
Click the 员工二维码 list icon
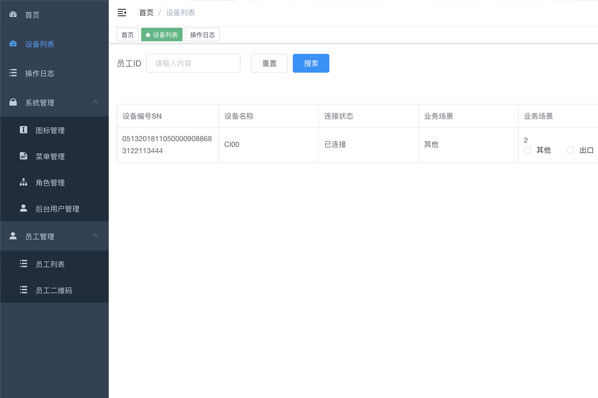pyautogui.click(x=23, y=290)
